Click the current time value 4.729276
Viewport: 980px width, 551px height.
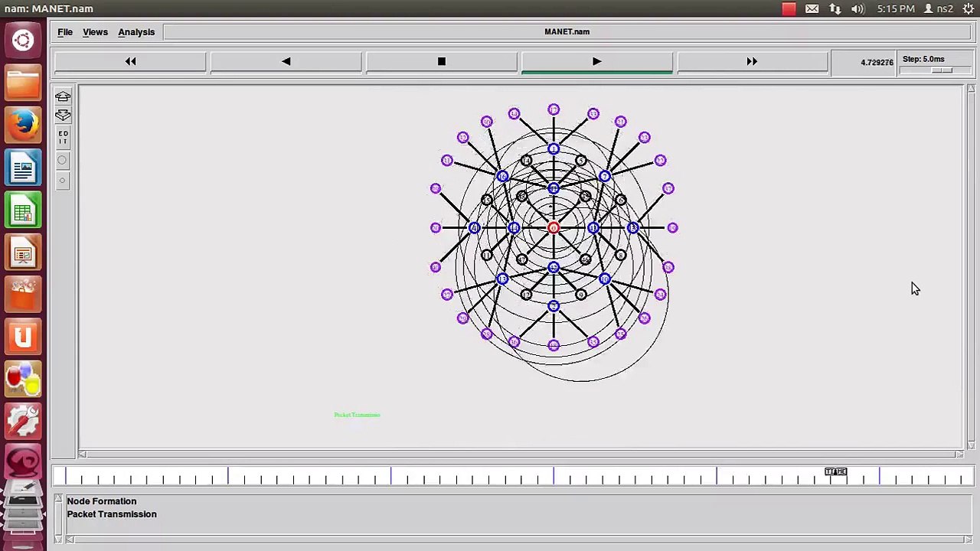tap(877, 63)
